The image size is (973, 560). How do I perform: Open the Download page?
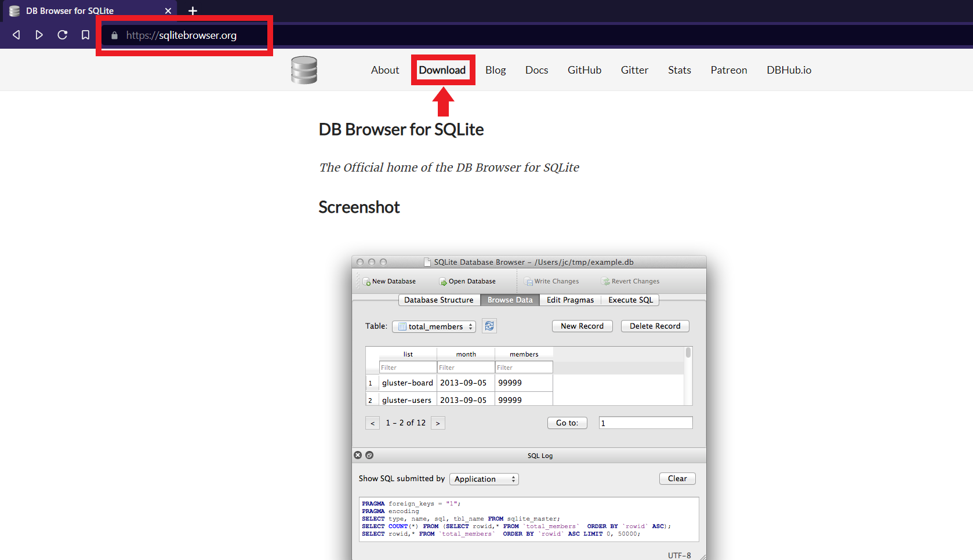[x=442, y=70]
